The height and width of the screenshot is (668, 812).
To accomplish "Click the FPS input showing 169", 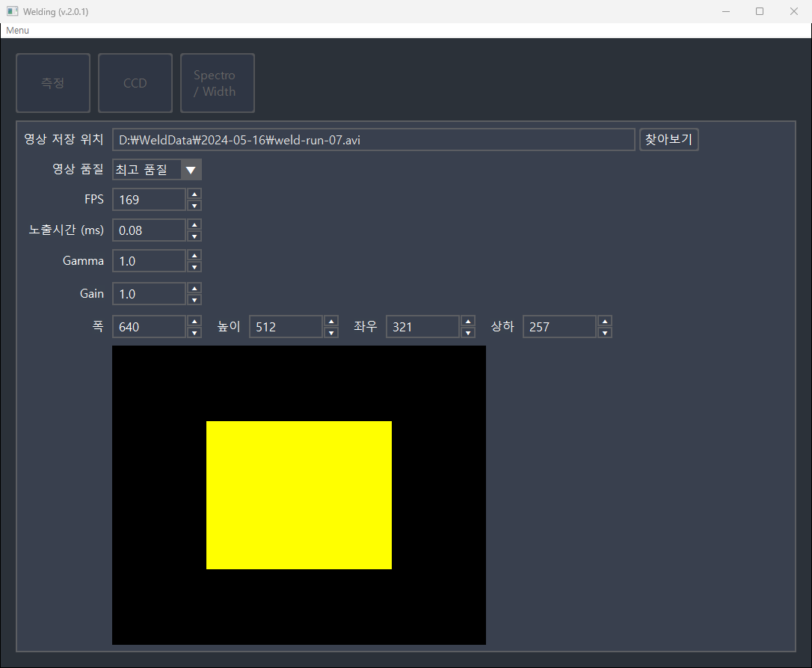I will [x=149, y=200].
